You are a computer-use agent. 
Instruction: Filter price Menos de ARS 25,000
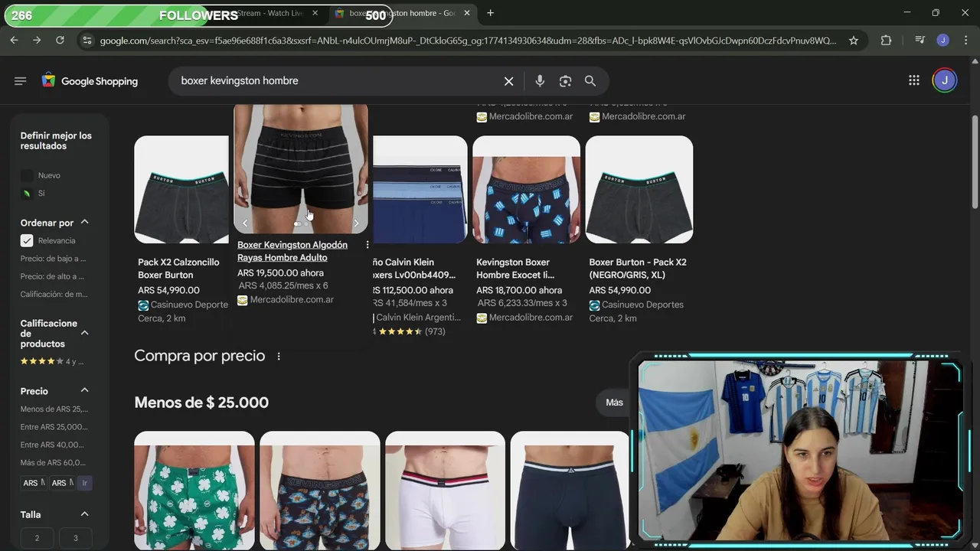[54, 409]
